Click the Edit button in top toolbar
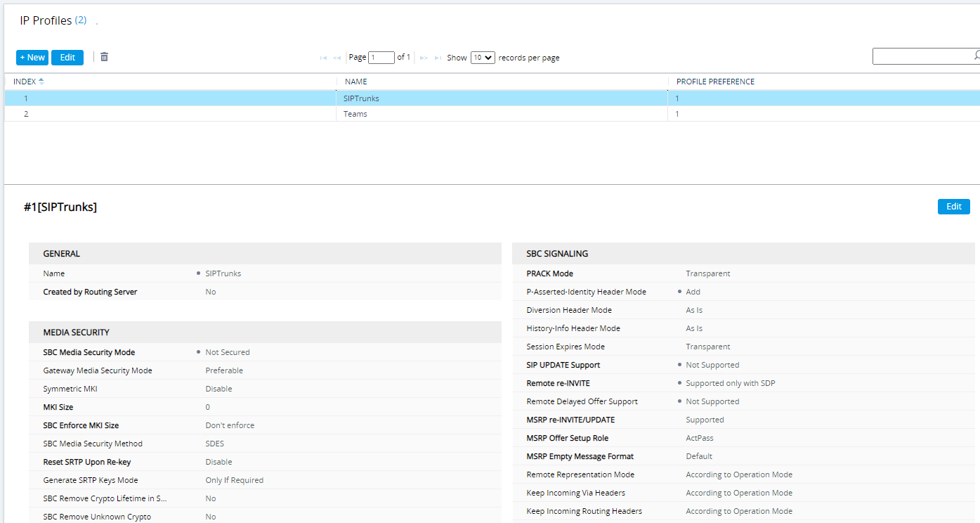The width and height of the screenshot is (980, 523). pyautogui.click(x=67, y=58)
